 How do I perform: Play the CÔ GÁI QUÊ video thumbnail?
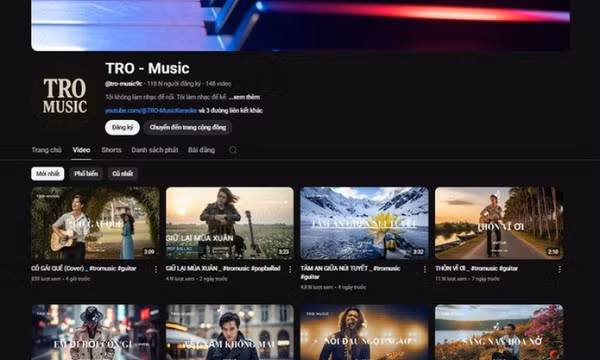(x=95, y=223)
